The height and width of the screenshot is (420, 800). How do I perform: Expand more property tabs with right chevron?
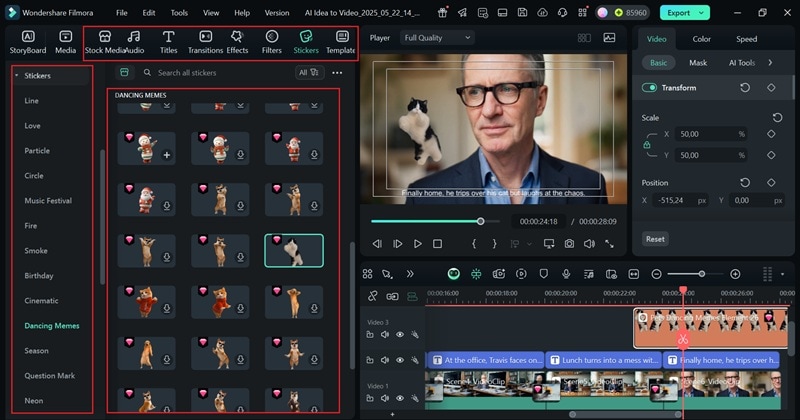(x=770, y=62)
